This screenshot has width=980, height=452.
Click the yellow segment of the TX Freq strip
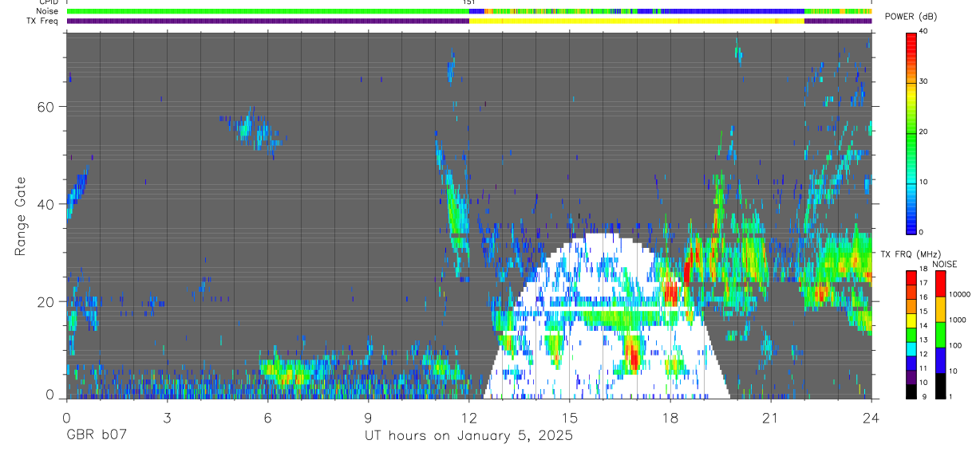pos(637,21)
